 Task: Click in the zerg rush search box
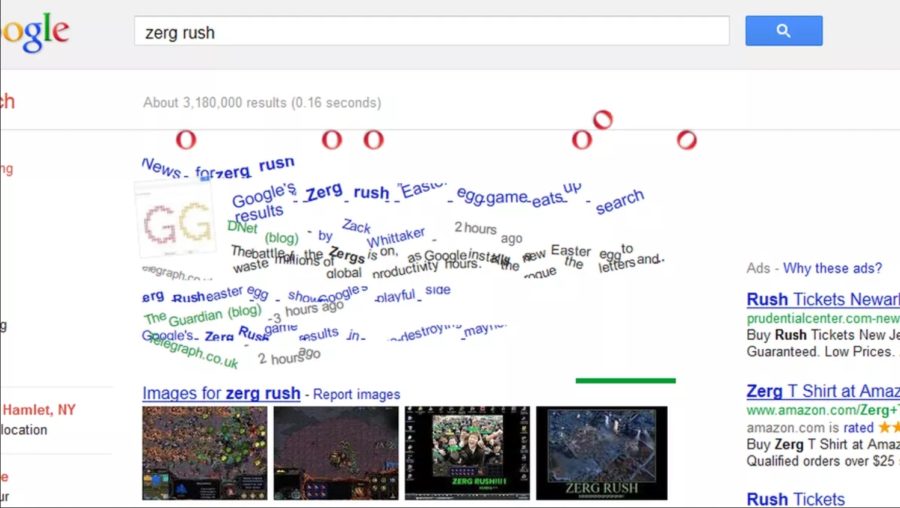coord(430,32)
